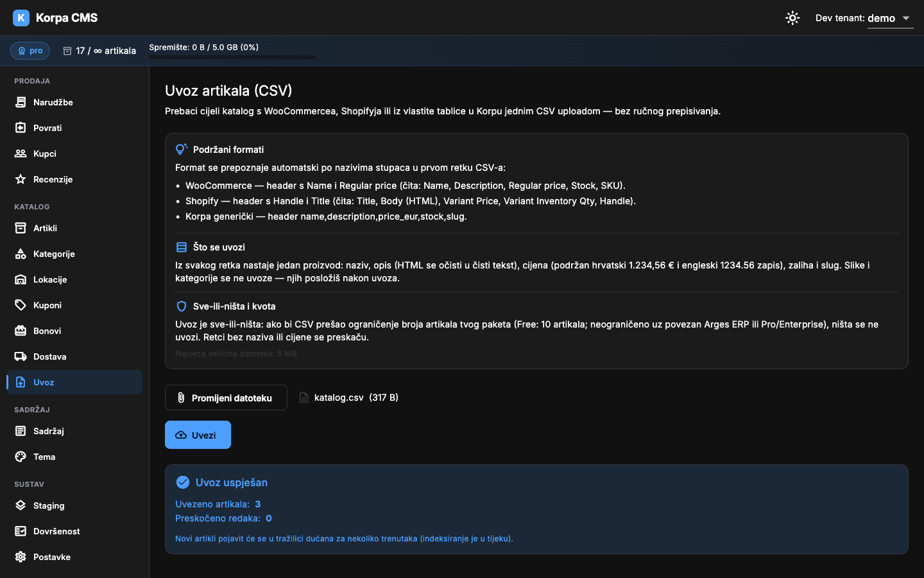Open the Povrati returns icon

[x=21, y=128]
